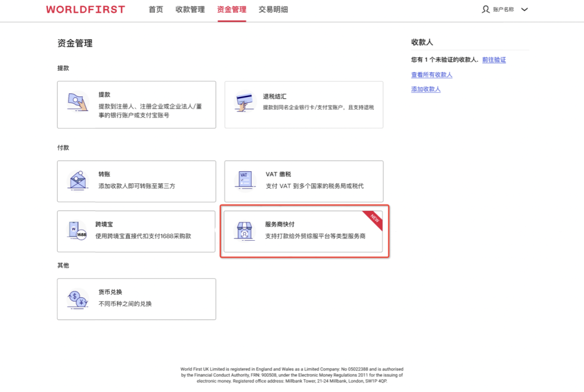Viewport: 584px width, 392px height.
Task: Click the 前往验证 verification link
Action: coord(494,60)
